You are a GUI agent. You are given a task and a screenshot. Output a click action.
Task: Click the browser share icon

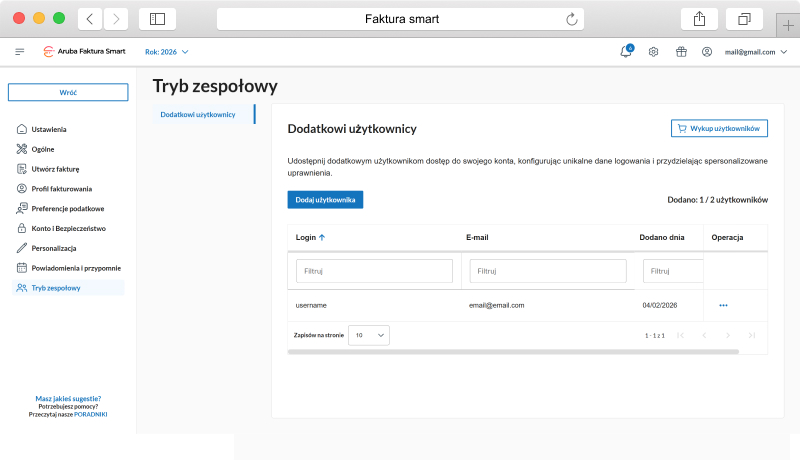(698, 19)
